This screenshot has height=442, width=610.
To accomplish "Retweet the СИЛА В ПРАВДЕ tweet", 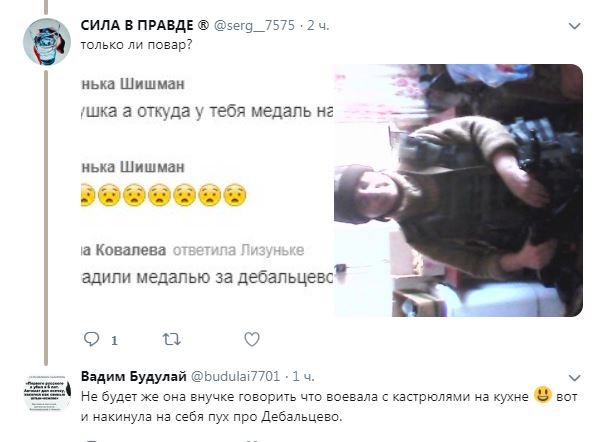I will 172,339.
